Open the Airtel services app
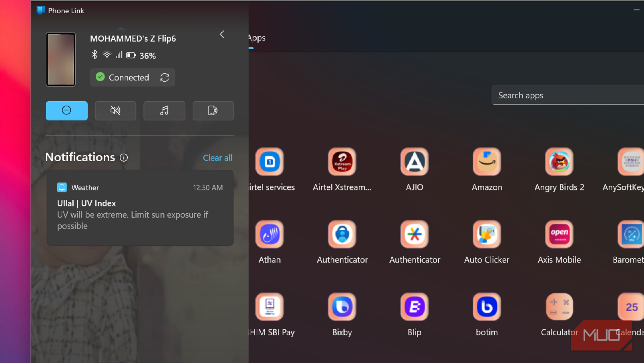This screenshot has height=363, width=644. click(270, 169)
